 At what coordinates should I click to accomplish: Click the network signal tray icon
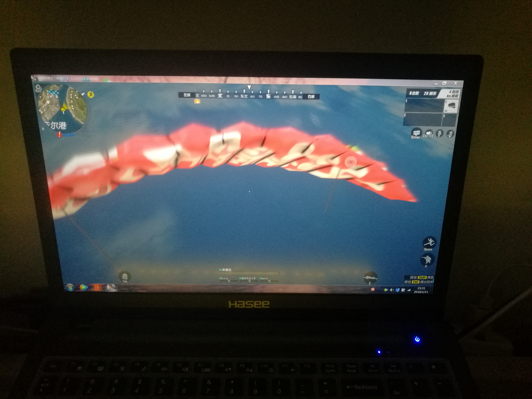click(x=409, y=290)
